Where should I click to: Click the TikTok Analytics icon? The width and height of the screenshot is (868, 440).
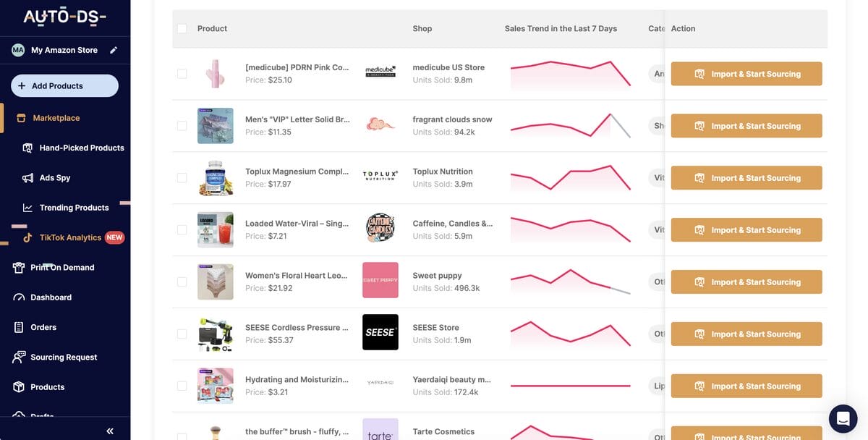pyautogui.click(x=27, y=237)
